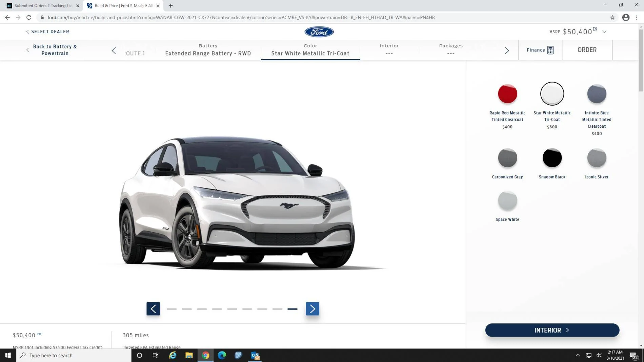Image resolution: width=644 pixels, height=362 pixels.
Task: Click the Select Dealer link
Action: [x=47, y=31]
